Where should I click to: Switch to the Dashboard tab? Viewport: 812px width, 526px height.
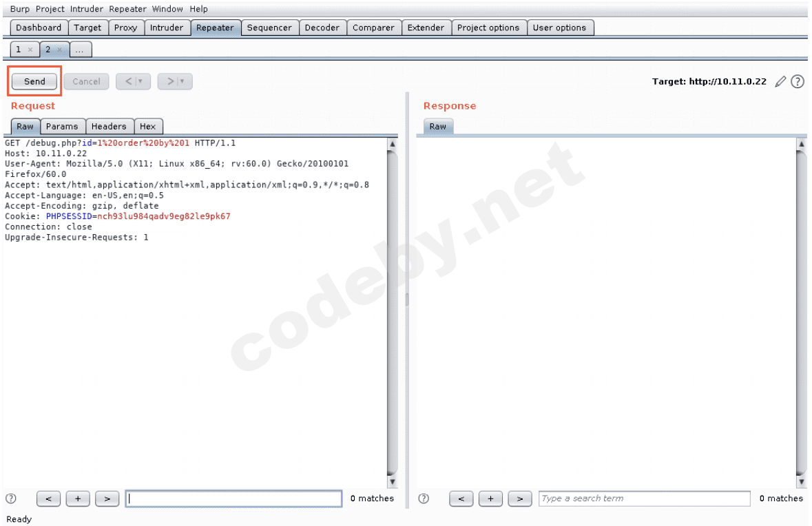39,28
